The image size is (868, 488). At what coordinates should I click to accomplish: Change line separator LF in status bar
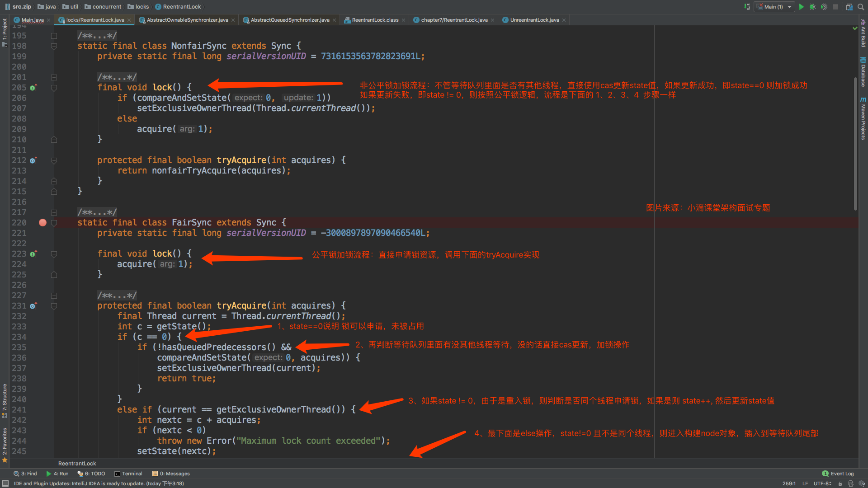coord(805,483)
